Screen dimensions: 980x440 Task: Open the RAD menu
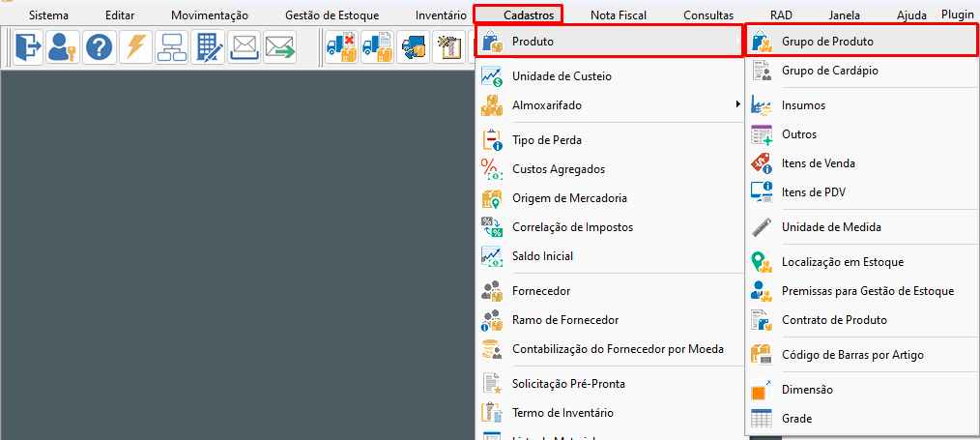(x=781, y=15)
